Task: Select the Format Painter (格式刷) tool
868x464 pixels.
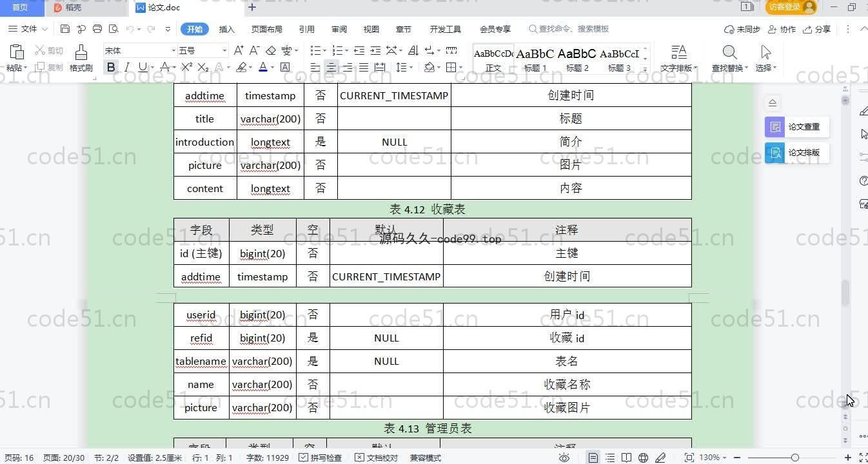Action: (x=81, y=57)
